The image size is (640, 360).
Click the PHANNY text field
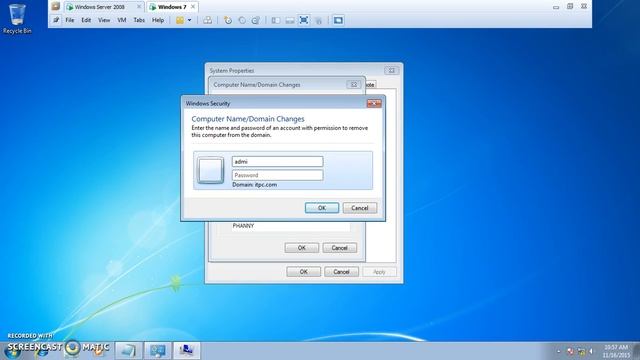[291, 226]
